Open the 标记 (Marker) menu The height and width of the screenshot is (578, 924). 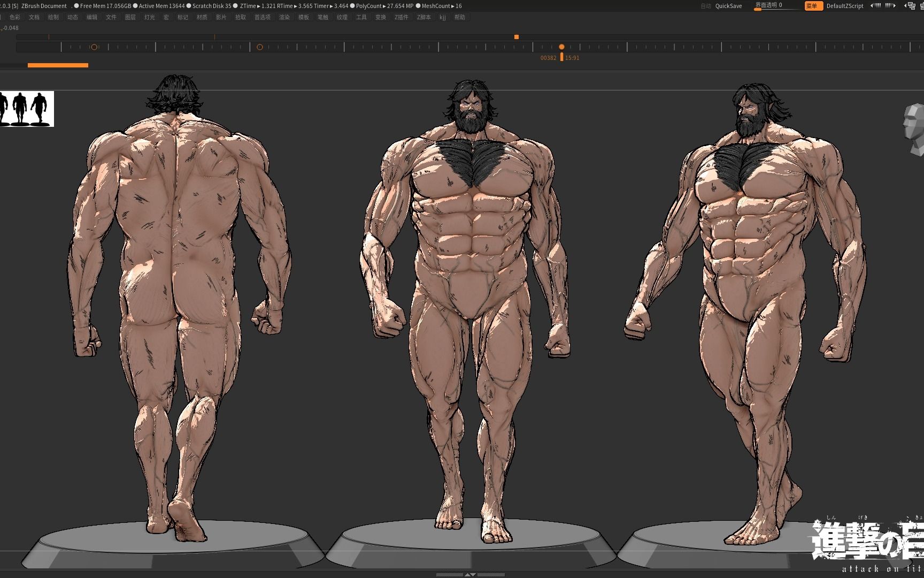183,17
